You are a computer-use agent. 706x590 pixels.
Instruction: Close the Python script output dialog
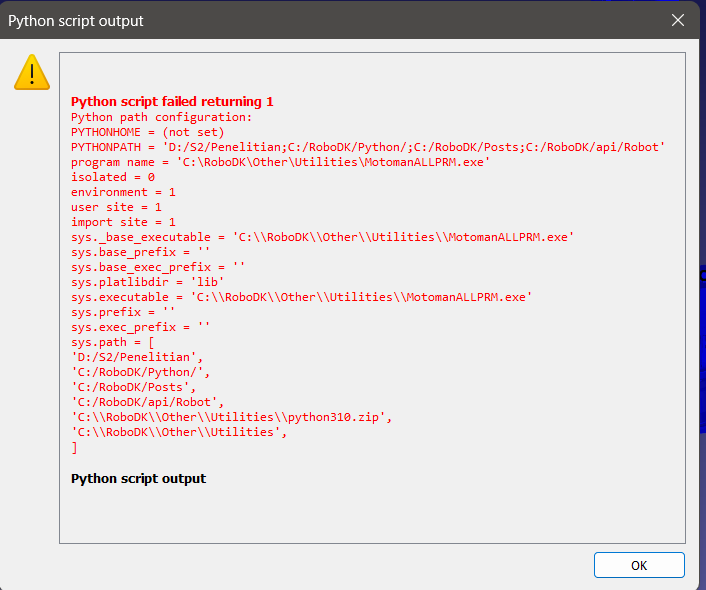point(678,20)
